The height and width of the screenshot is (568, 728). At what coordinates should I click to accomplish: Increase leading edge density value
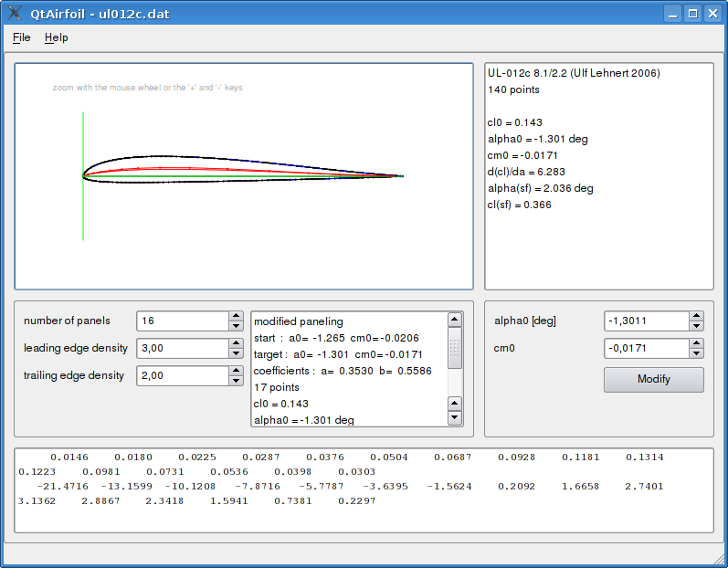[236, 343]
